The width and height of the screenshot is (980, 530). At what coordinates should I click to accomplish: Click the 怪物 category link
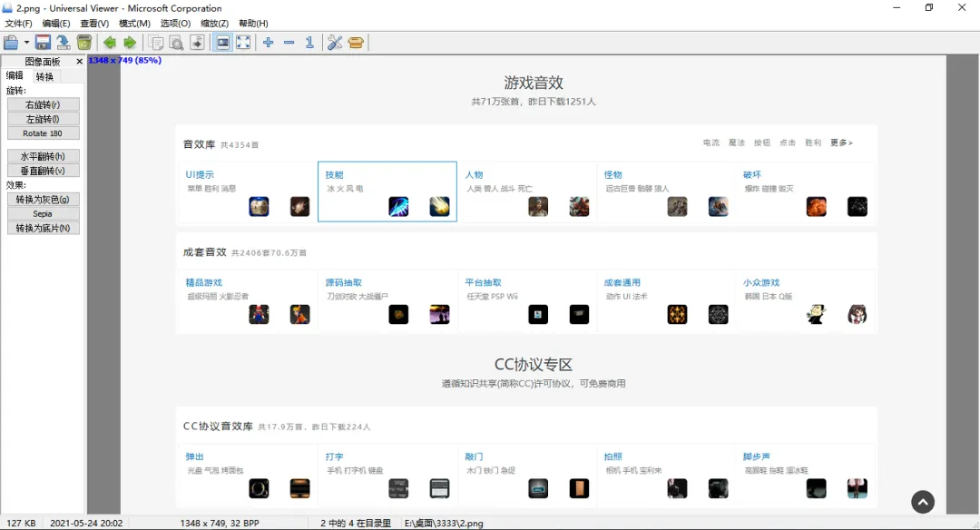(613, 174)
